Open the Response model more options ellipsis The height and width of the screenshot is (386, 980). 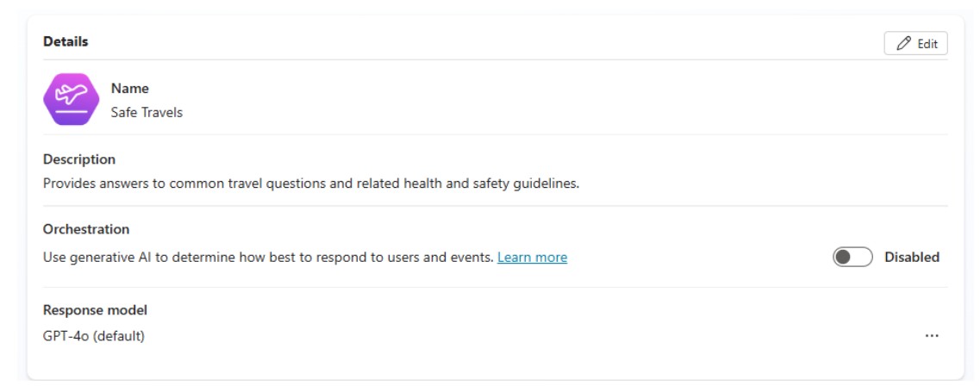click(932, 336)
